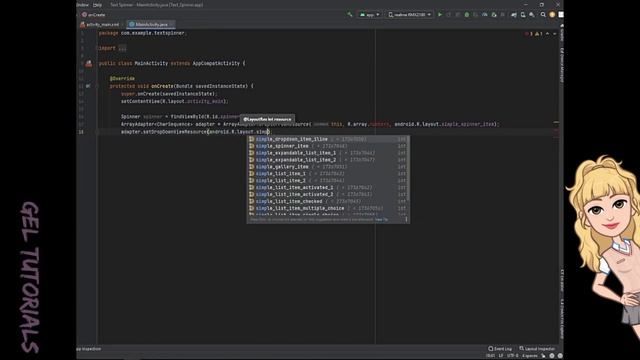The image size is (640, 360).
Task: Click the 4 spaces indent status entry
Action: click(x=529, y=356)
